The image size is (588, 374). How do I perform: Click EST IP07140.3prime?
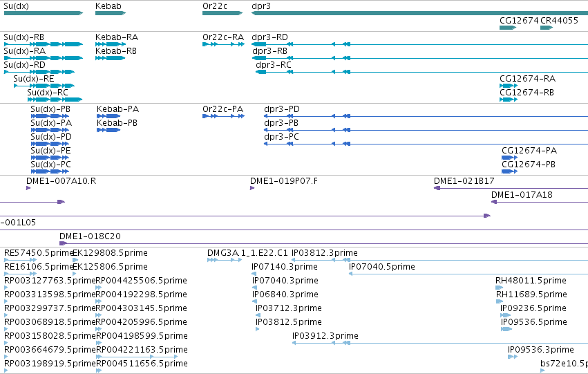click(x=254, y=274)
